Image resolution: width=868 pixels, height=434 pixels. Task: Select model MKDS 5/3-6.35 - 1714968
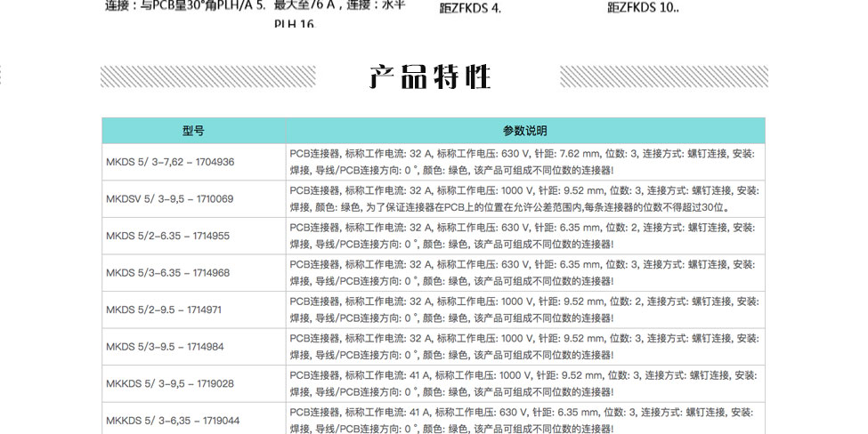click(167, 273)
